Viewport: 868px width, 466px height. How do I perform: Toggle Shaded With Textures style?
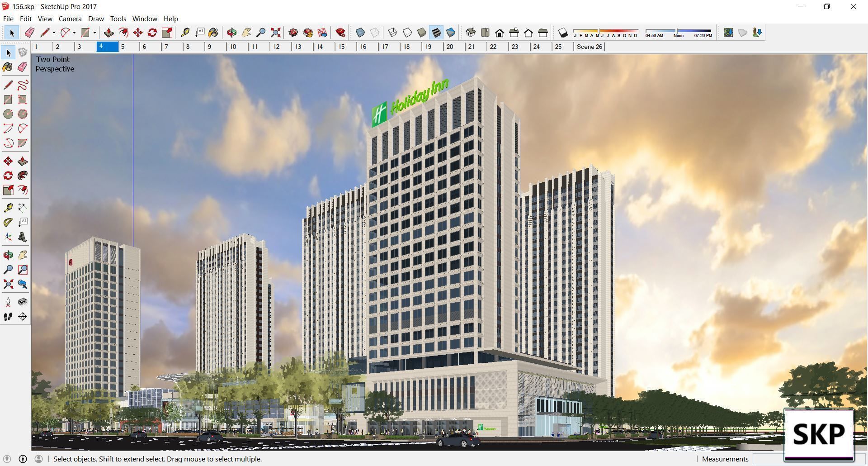point(436,33)
